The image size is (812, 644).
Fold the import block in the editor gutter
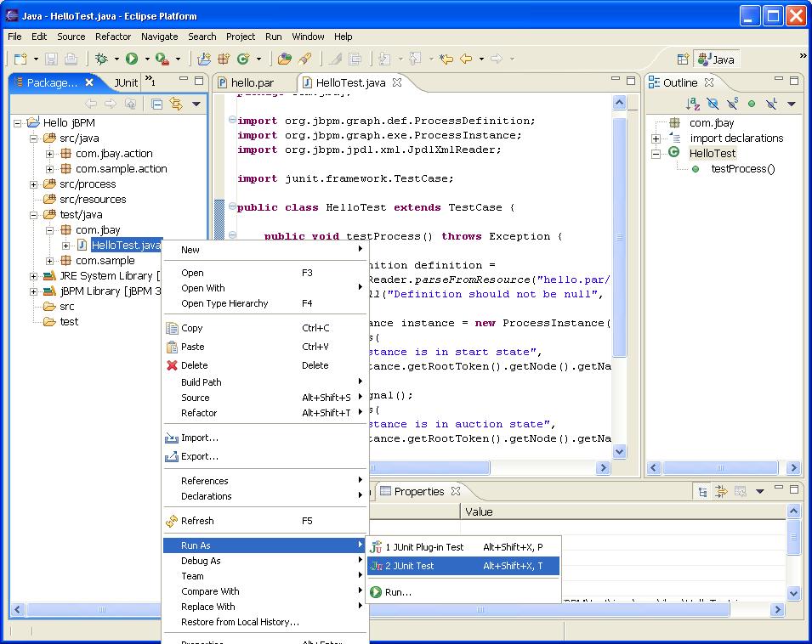(x=232, y=120)
